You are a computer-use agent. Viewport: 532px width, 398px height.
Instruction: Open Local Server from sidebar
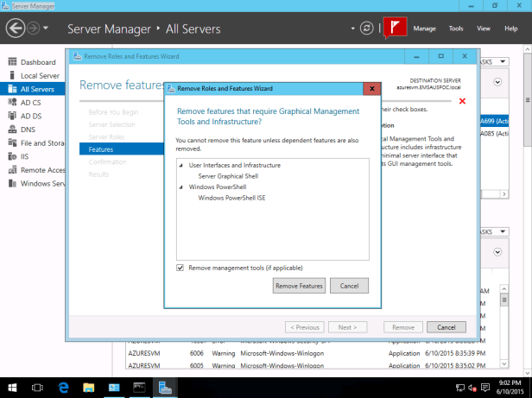tap(39, 75)
